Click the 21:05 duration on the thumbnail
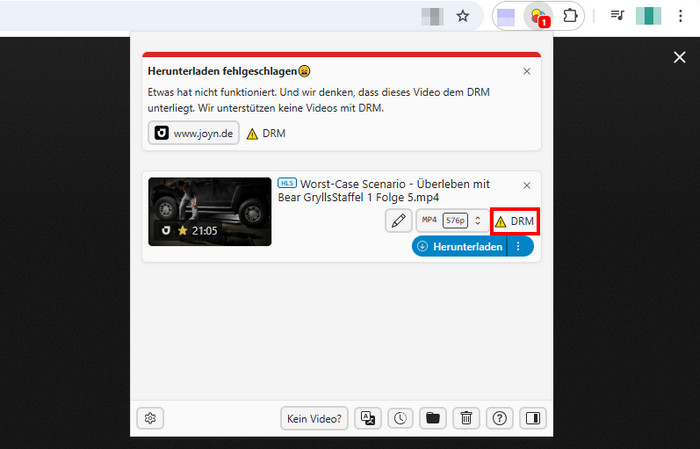 click(204, 231)
